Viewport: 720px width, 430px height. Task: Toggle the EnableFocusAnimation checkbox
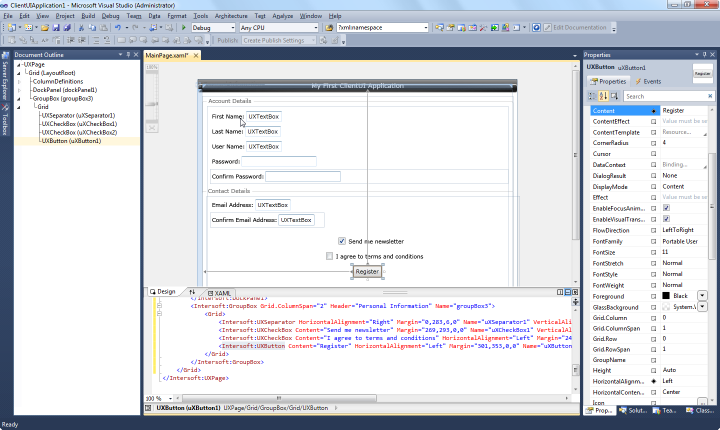click(x=666, y=207)
